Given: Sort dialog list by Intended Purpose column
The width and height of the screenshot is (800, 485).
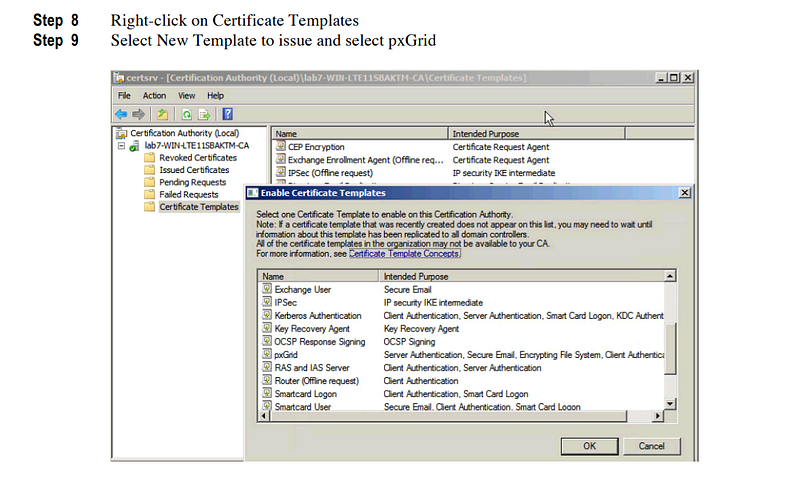Looking at the screenshot, I should pyautogui.click(x=521, y=276).
